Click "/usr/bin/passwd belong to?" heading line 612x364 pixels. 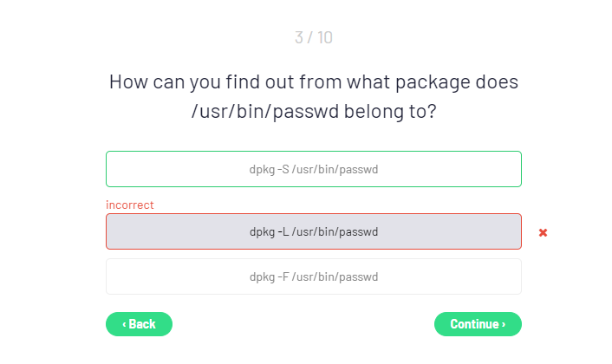[x=313, y=114]
